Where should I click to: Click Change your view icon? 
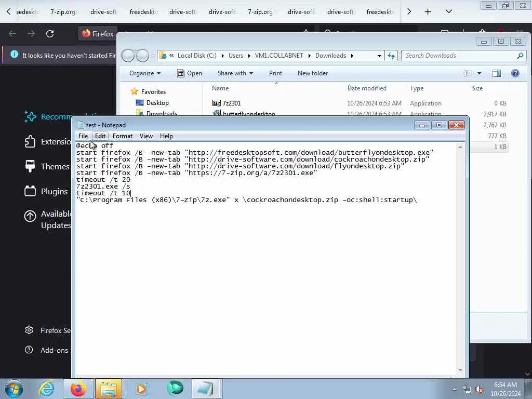[468, 73]
